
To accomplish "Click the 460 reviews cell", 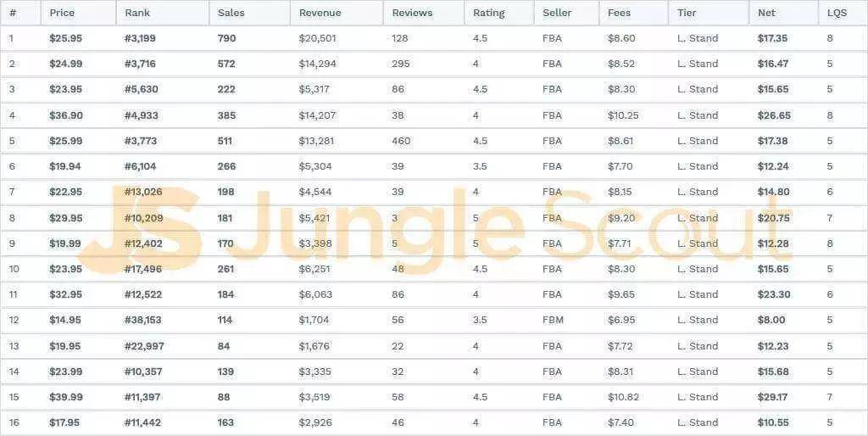I will click(x=401, y=141).
